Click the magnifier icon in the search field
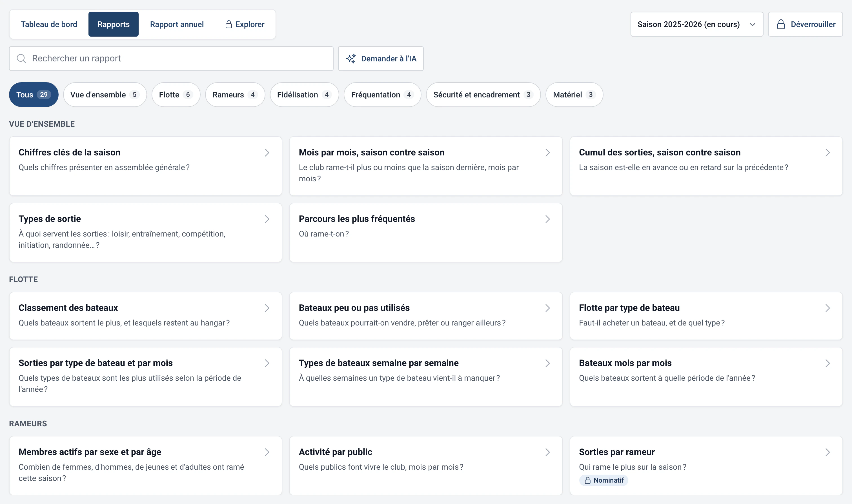This screenshot has width=852, height=504. click(x=21, y=58)
